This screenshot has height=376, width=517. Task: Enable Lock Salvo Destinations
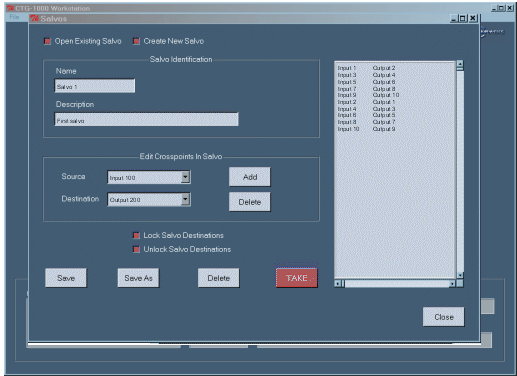pos(136,235)
